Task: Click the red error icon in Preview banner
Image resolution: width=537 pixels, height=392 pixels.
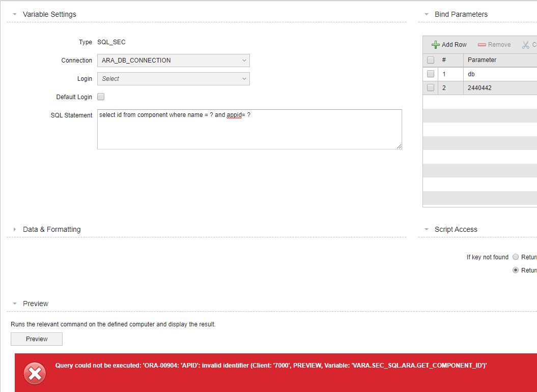Action: coord(34,373)
